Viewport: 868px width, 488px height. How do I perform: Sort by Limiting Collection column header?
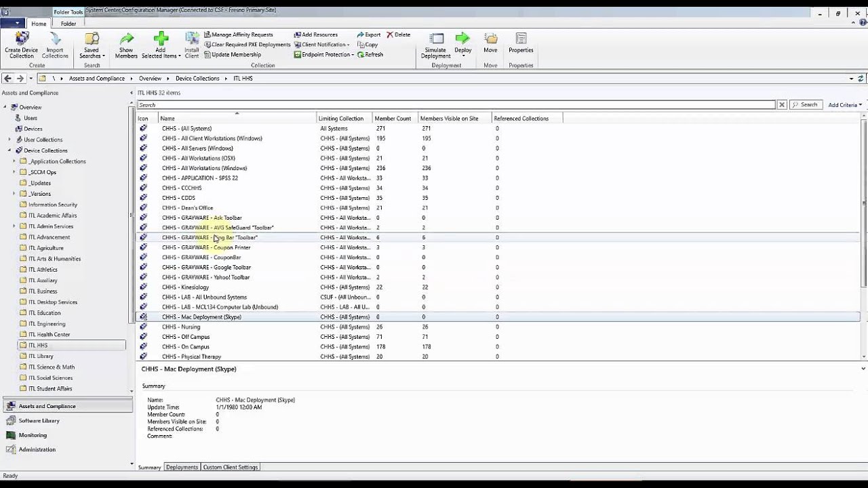pyautogui.click(x=344, y=119)
